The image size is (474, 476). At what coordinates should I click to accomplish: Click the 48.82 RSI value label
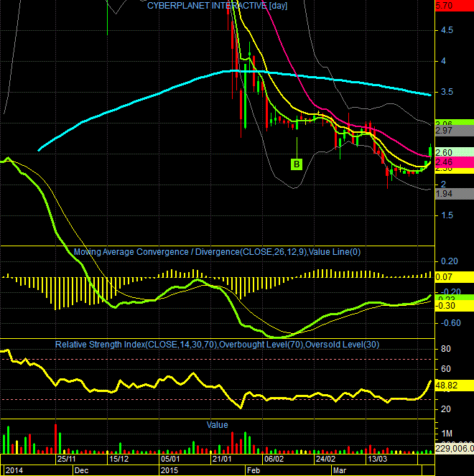point(455,386)
